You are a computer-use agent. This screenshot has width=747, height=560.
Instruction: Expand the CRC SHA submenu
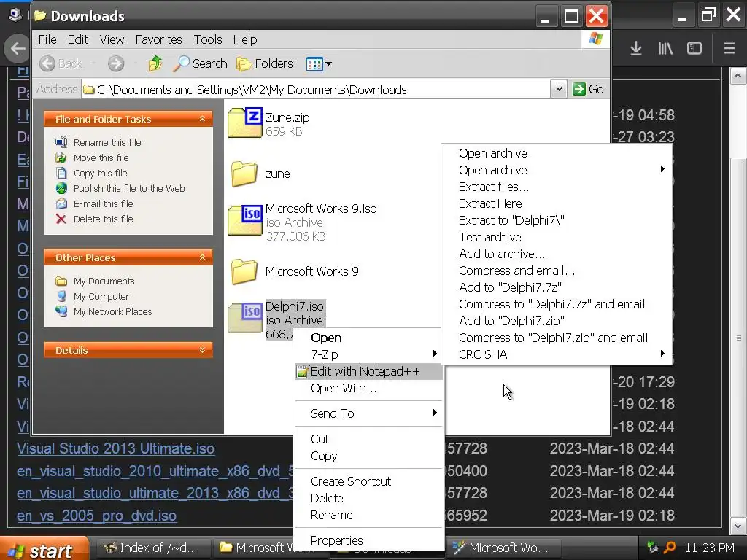click(557, 354)
